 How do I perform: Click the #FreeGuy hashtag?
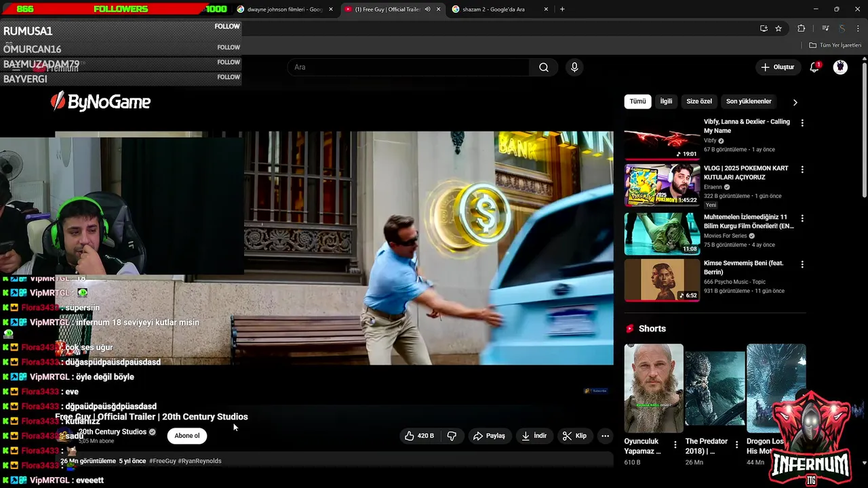[163, 461]
